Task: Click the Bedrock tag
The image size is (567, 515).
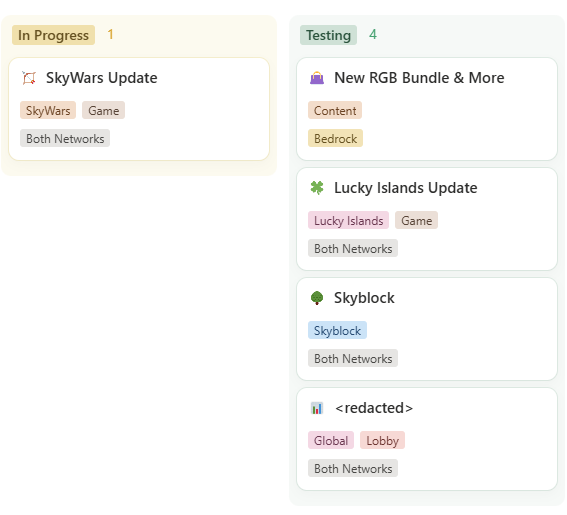Action: pyautogui.click(x=335, y=139)
